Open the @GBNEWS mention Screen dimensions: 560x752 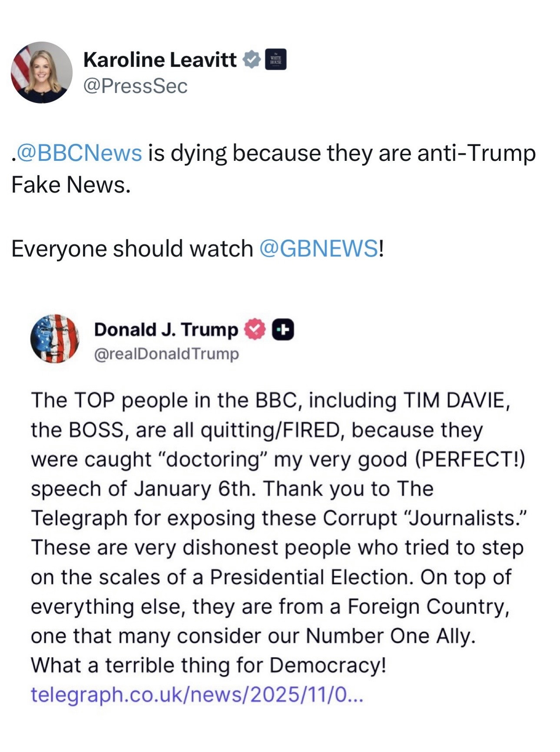pos(318,249)
